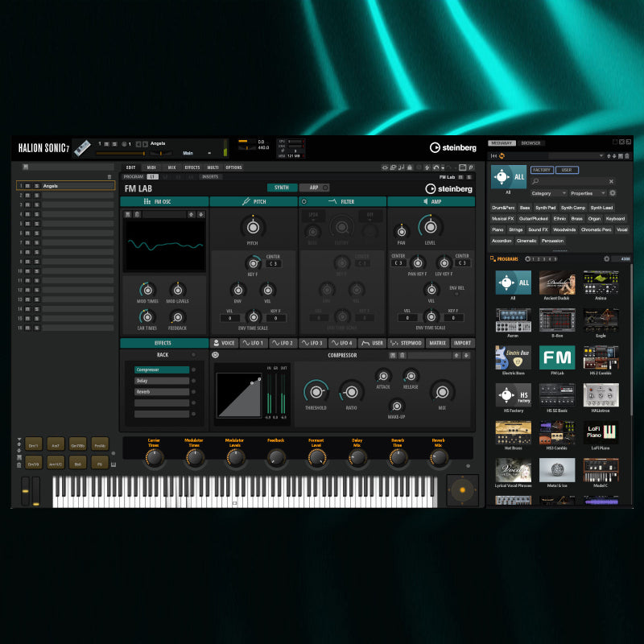This screenshot has width=644, height=644.
Task: Select the Lyrical Vocal Phrases icon
Action: tap(513, 470)
